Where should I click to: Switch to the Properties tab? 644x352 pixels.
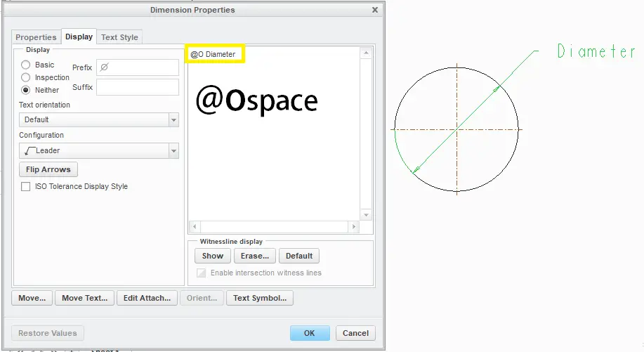tap(36, 37)
